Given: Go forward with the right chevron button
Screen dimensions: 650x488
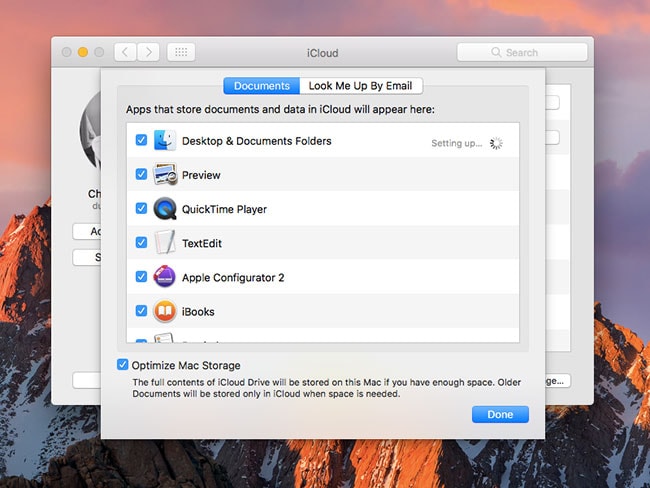Looking at the screenshot, I should click(148, 52).
